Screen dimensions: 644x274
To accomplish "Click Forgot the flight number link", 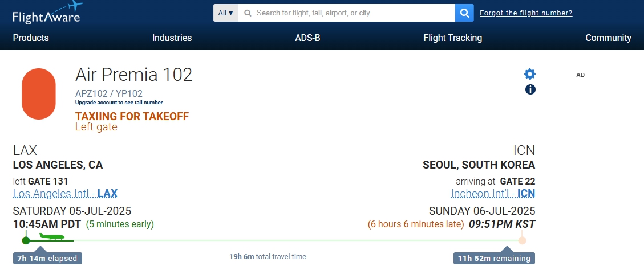I will pyautogui.click(x=526, y=13).
